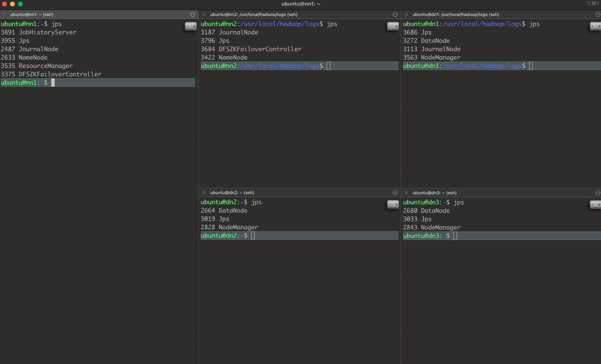Screen dimensions: 601x364
Task: Close the ubuntu@dn3 pane
Action: tap(406, 193)
